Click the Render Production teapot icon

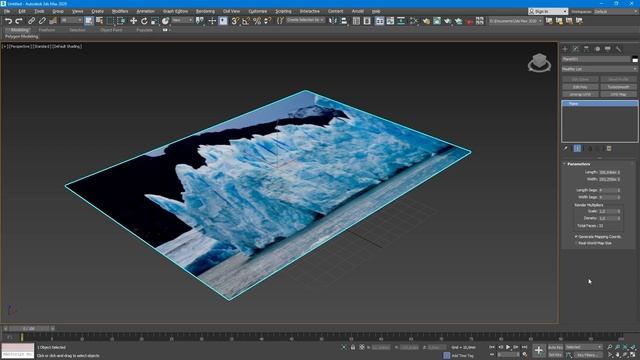coord(448,21)
